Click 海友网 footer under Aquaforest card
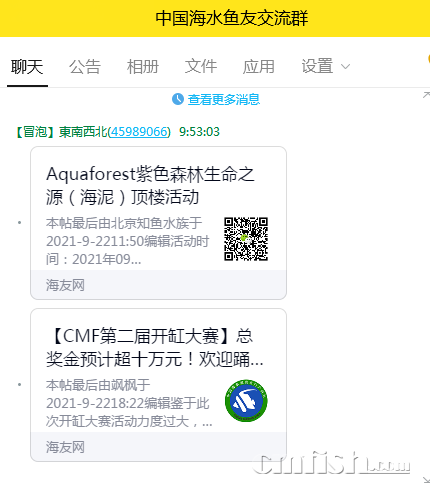The height and width of the screenshot is (485, 430). [x=65, y=285]
